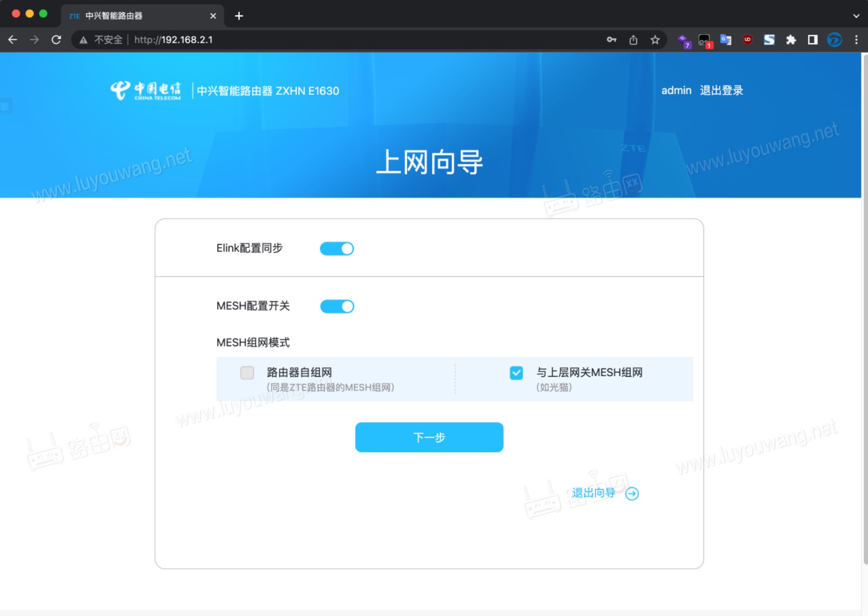Open the Extensions puzzle piece menu

coord(790,40)
